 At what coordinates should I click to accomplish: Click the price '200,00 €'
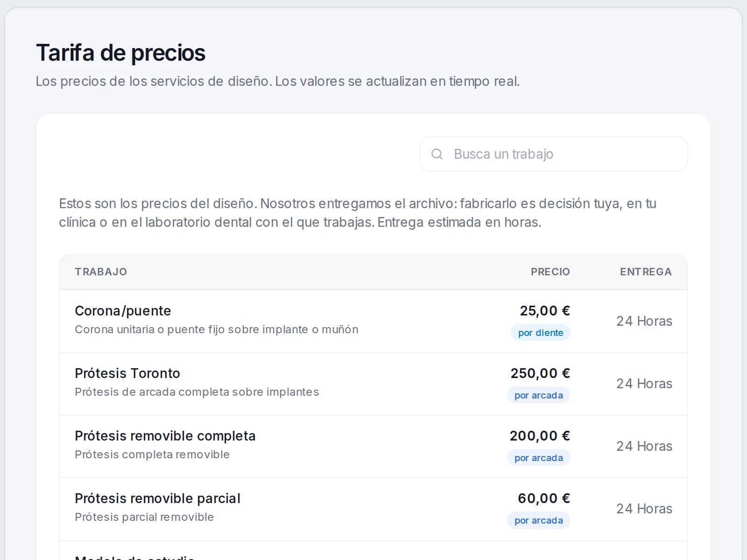tap(540, 436)
